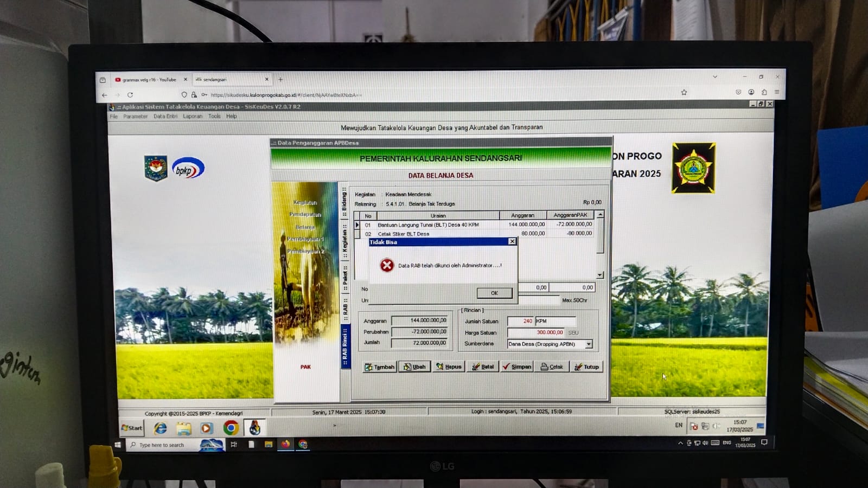Open the Tools menu

pos(214,117)
